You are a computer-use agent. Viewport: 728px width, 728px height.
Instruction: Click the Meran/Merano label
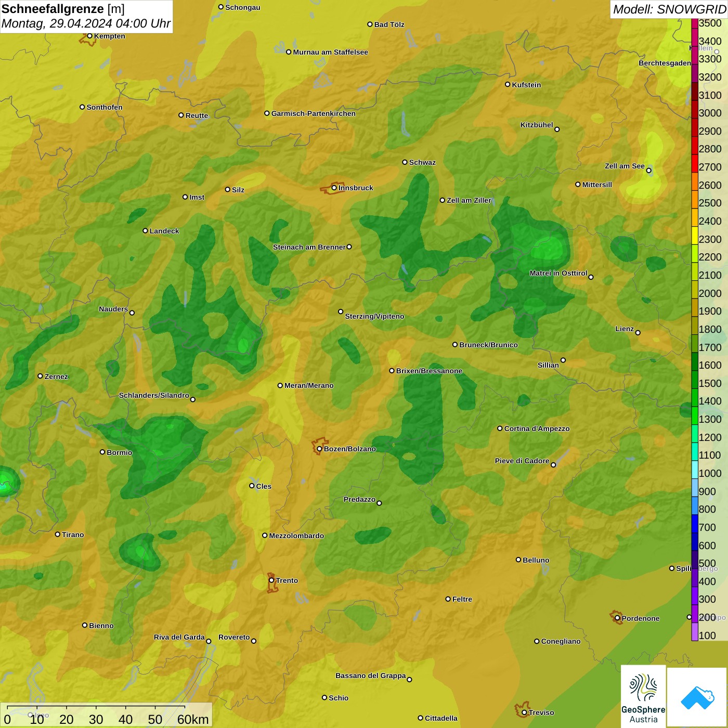[309, 385]
